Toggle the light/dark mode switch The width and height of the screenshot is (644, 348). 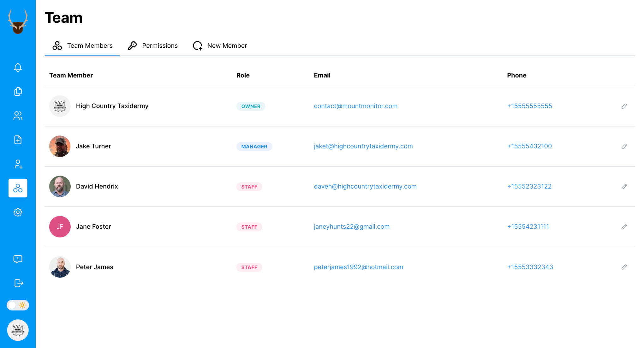pyautogui.click(x=18, y=305)
